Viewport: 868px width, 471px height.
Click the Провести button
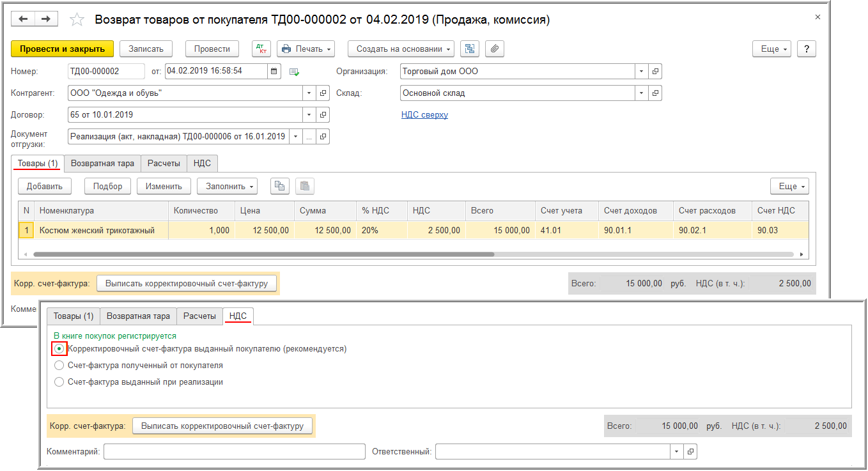tap(212, 49)
